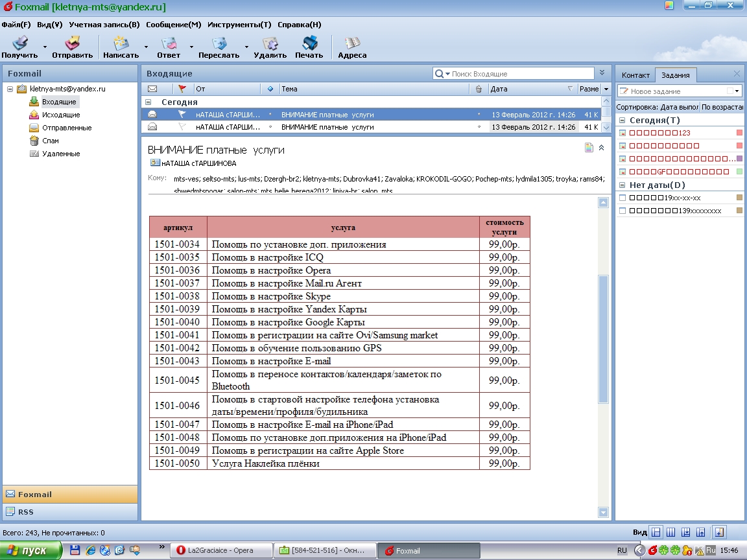Open the Справка(H) menu

pos(299,25)
